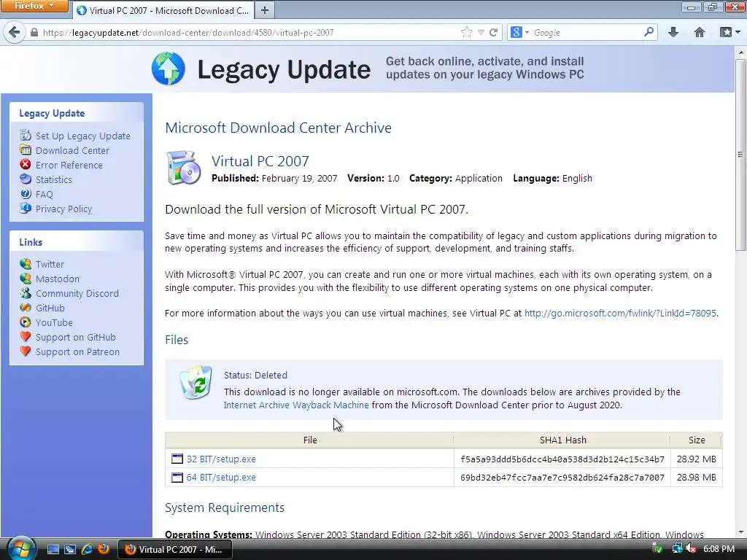Visit the YouTube link

click(x=54, y=322)
